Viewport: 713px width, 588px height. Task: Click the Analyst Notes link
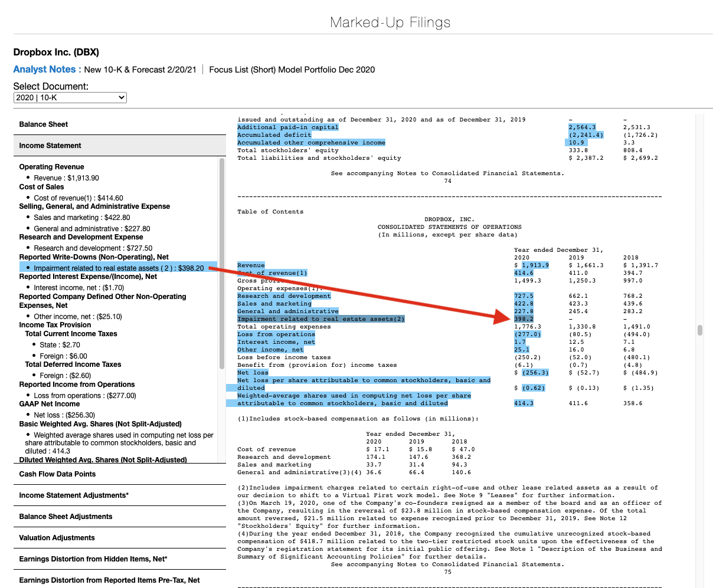coord(47,70)
